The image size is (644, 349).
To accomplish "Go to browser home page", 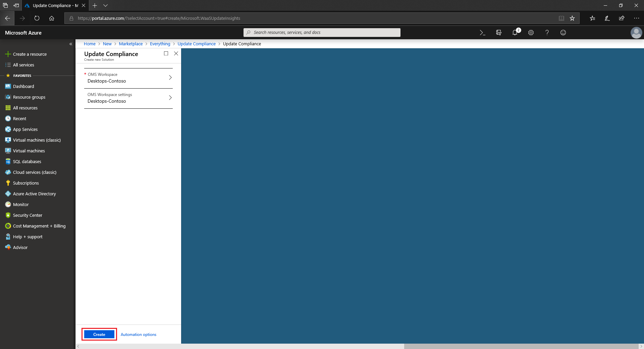I will [x=52, y=18].
